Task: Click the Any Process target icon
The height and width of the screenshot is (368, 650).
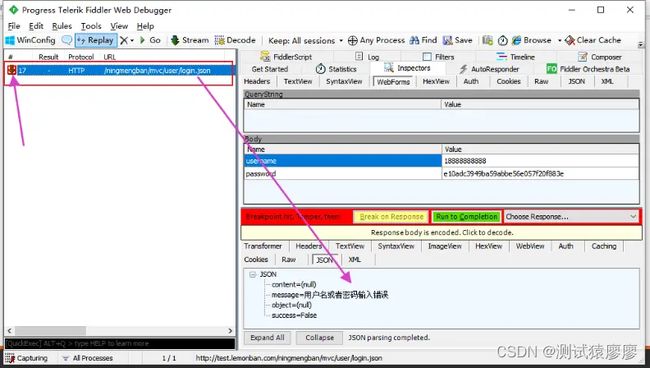Action: click(352, 40)
